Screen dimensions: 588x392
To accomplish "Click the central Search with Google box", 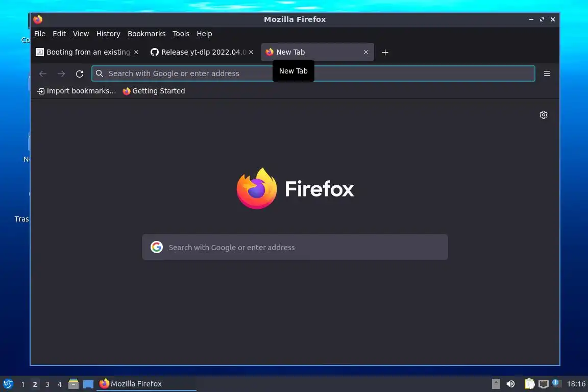I will pos(295,247).
